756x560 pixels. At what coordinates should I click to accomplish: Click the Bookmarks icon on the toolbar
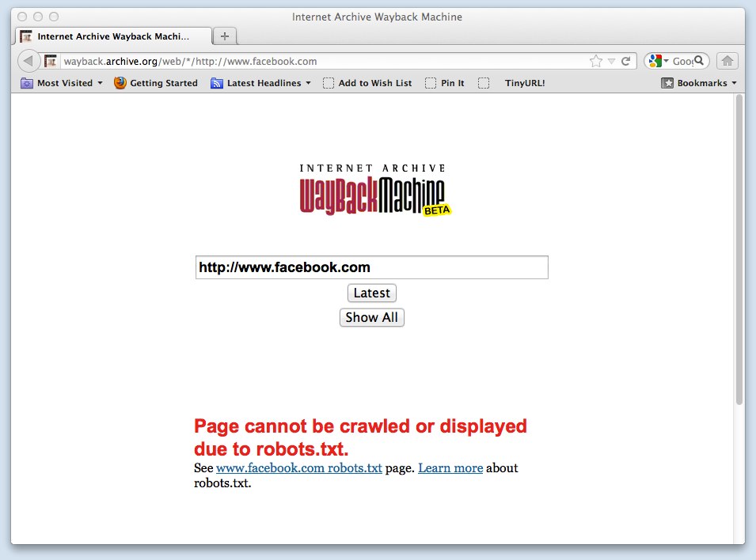(x=666, y=82)
